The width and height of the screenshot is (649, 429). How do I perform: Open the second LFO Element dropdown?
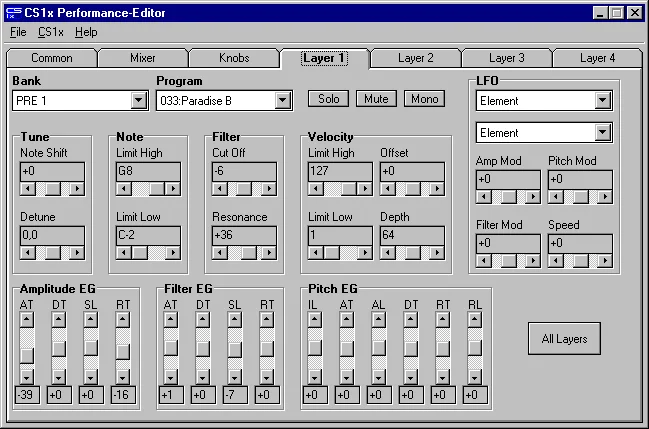pos(603,133)
